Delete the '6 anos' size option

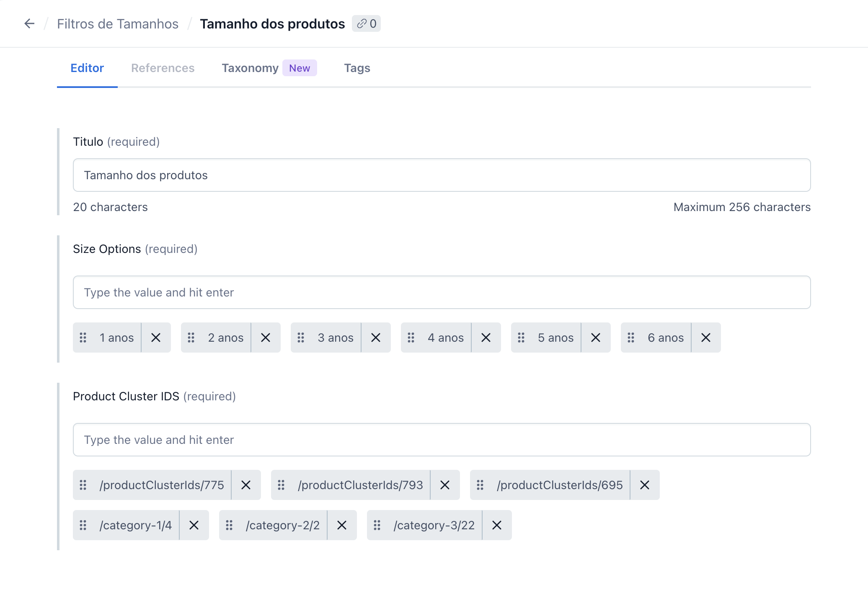click(x=706, y=338)
